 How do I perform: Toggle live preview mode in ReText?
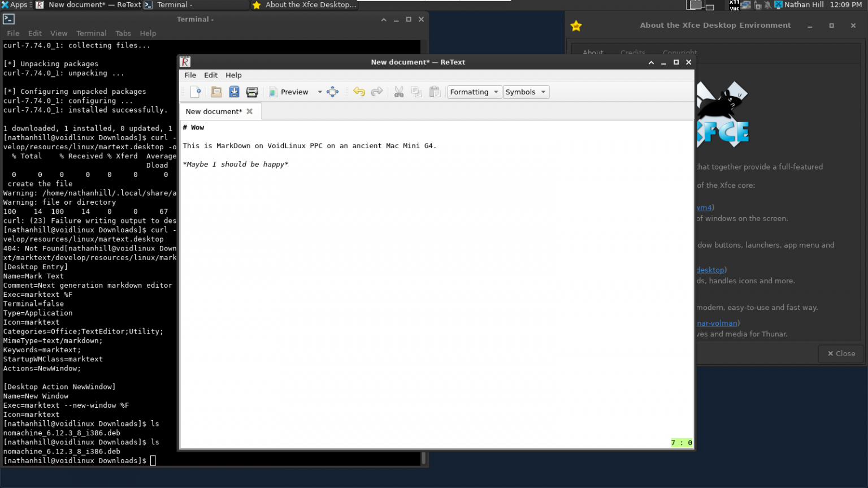289,92
